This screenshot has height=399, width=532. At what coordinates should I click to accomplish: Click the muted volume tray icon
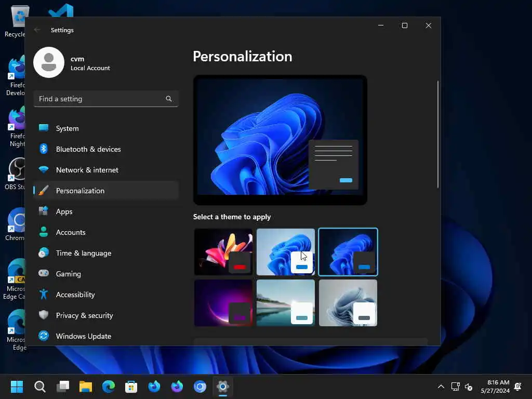click(x=469, y=387)
